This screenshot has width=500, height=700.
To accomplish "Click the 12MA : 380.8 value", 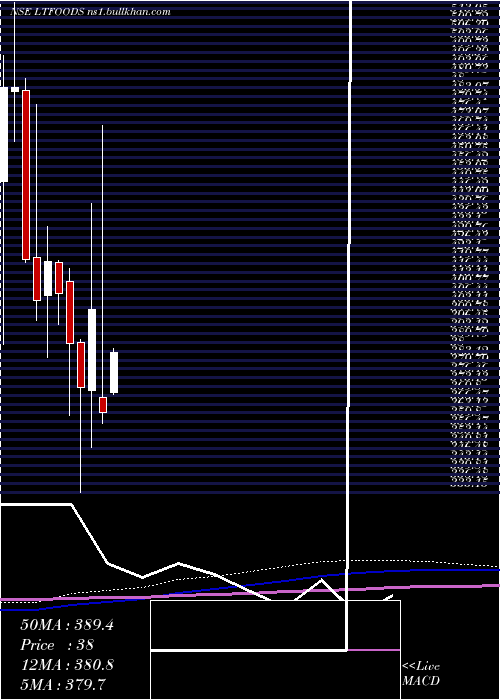I will 67,665.
